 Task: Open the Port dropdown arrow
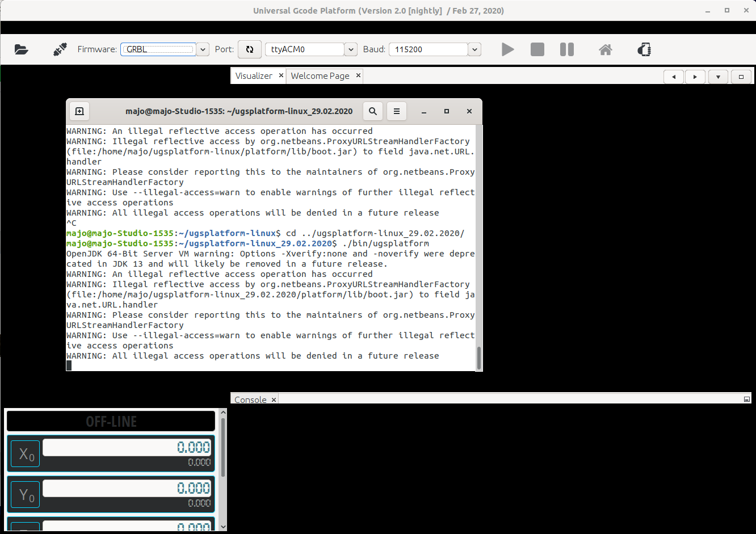point(351,49)
